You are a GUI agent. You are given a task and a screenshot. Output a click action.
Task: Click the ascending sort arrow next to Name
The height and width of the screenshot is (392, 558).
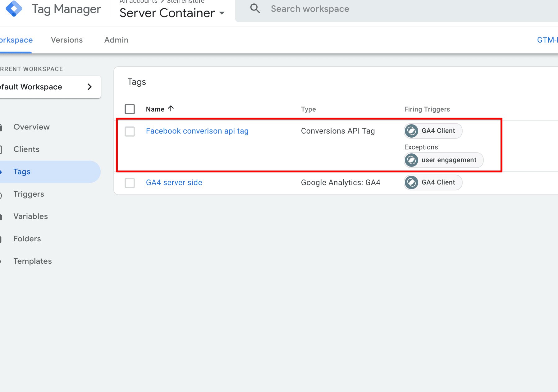[171, 108]
